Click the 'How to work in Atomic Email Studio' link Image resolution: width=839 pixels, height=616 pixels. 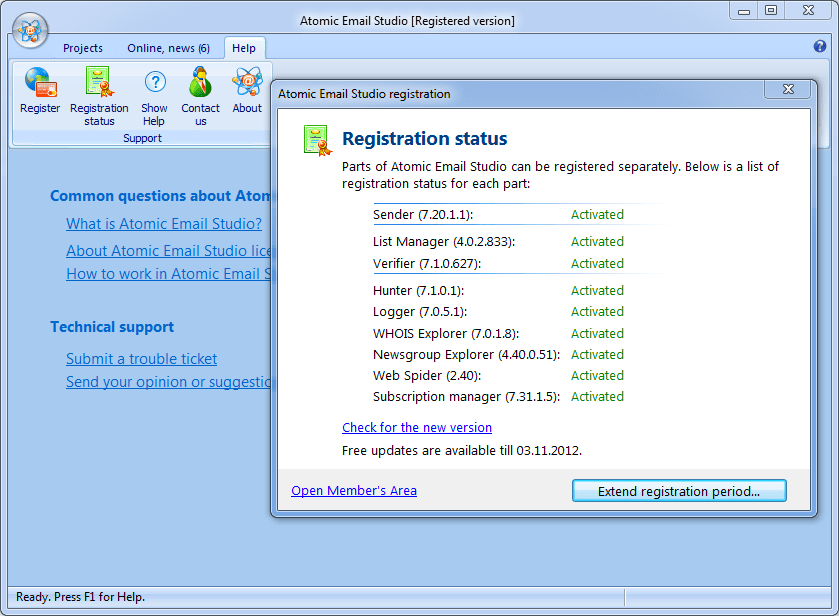[x=168, y=274]
